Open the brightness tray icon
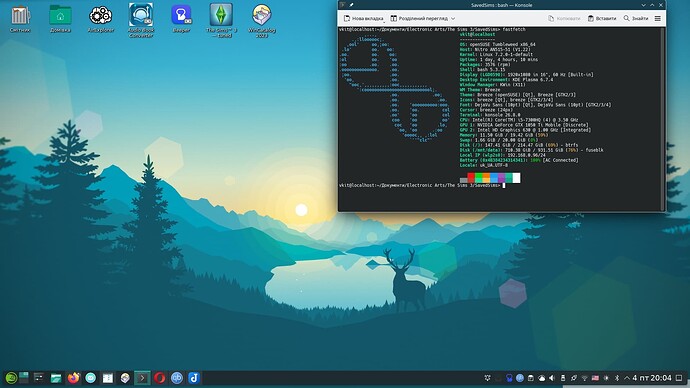The image size is (690, 388). [x=606, y=378]
